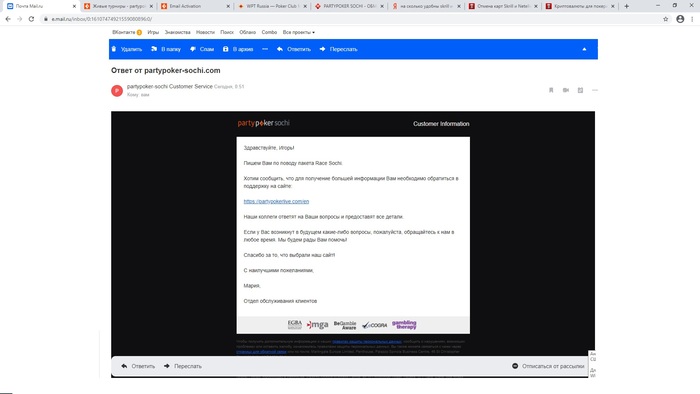Image resolution: width=700 pixels, height=394 pixels.
Task: Click sender name partypoker-sochi Customer Service
Action: (170, 86)
